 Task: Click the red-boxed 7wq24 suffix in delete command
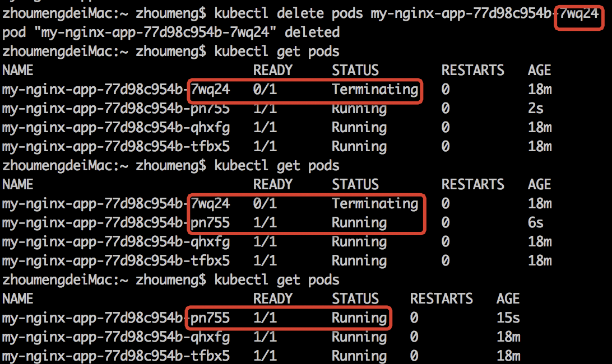(579, 13)
